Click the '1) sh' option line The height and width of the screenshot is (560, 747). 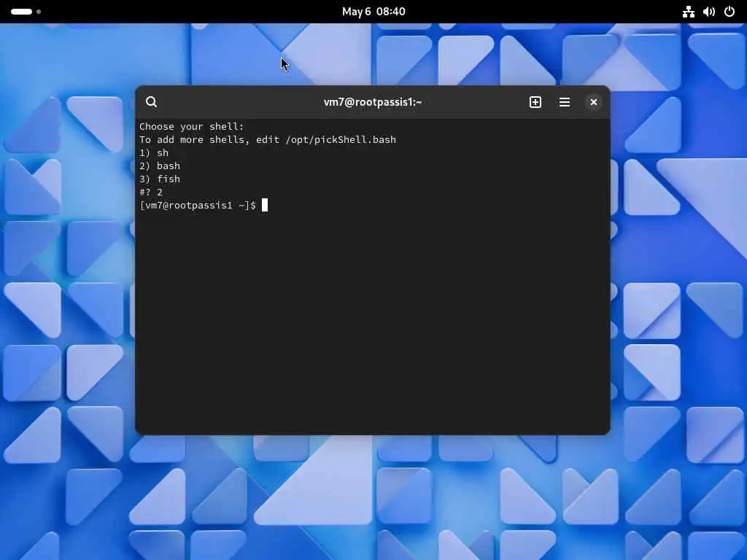point(154,153)
